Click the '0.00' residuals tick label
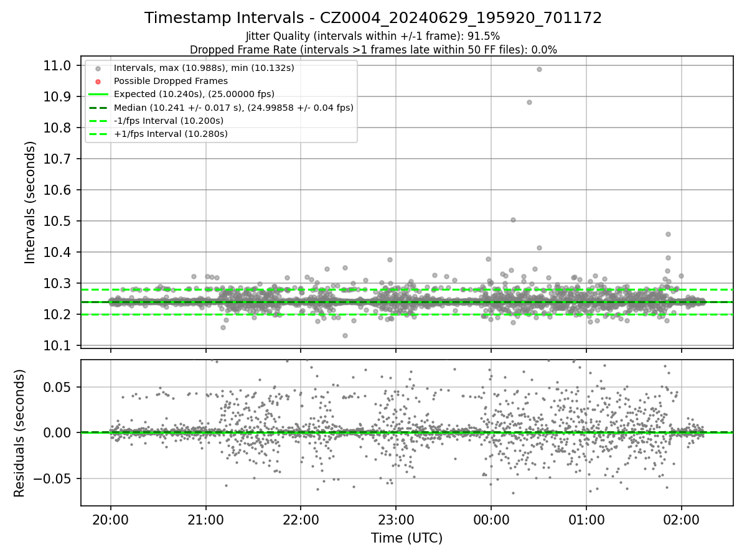The width and height of the screenshot is (747, 560). 59,432
